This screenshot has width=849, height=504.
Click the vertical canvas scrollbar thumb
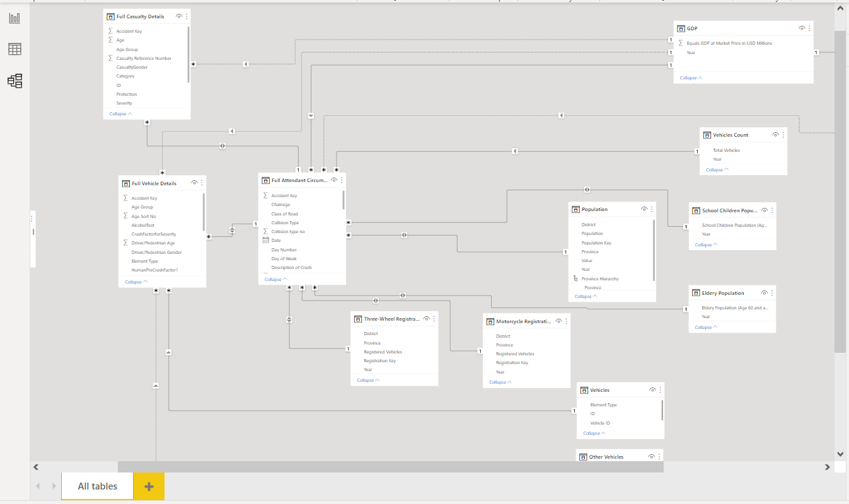pos(840,192)
